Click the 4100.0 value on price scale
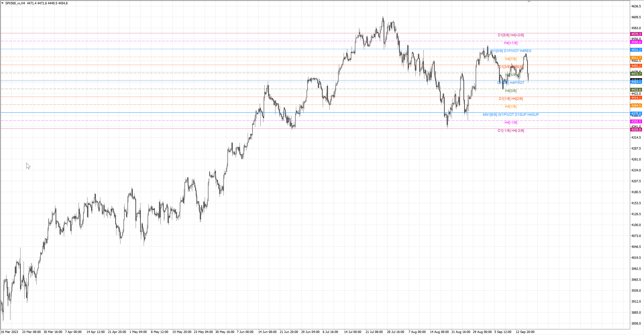Viewport: 644px width, 335px height. click(636, 225)
